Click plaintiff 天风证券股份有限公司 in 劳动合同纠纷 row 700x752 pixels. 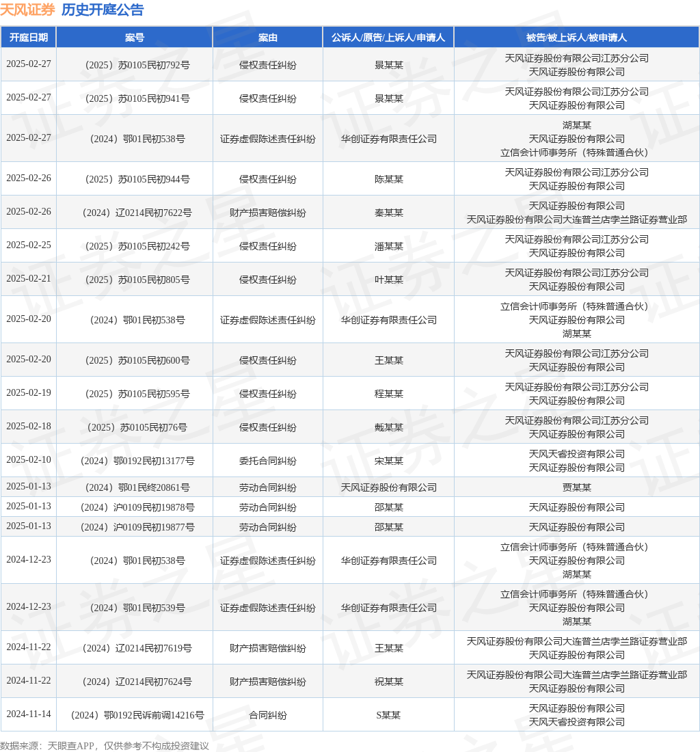(x=388, y=487)
